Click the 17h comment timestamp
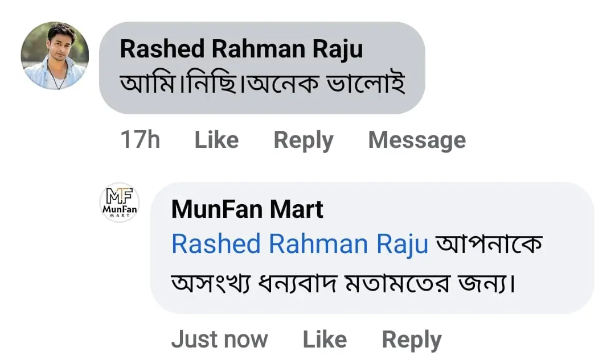The width and height of the screenshot is (615, 364). [140, 140]
